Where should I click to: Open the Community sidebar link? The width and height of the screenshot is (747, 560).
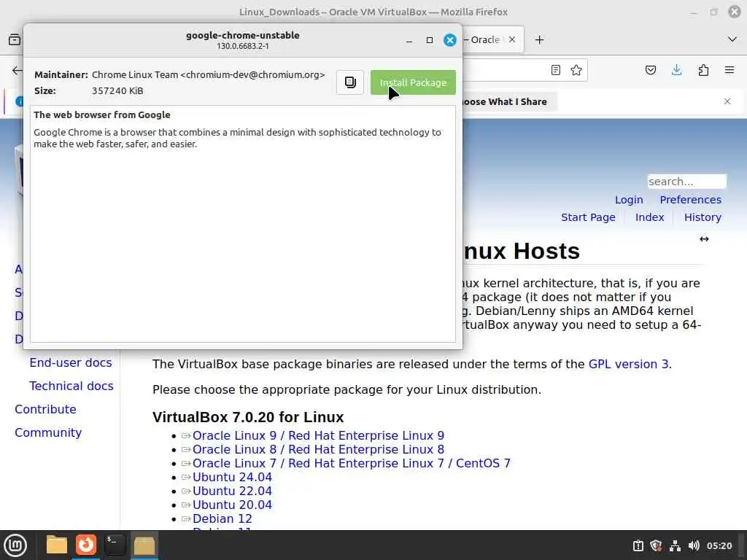[48, 433]
